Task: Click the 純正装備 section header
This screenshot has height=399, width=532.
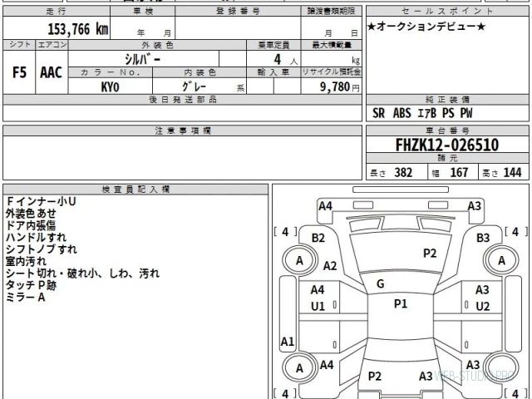Action: coord(447,100)
